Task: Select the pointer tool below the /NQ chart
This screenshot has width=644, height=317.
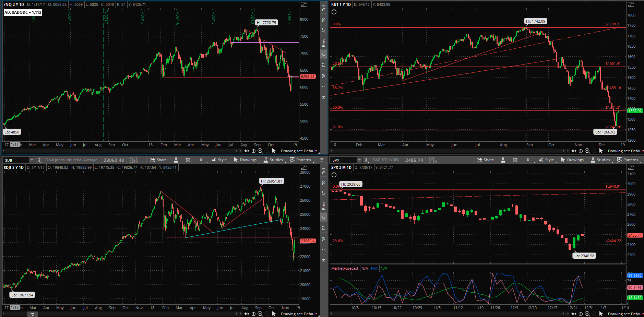Action: tap(274, 151)
